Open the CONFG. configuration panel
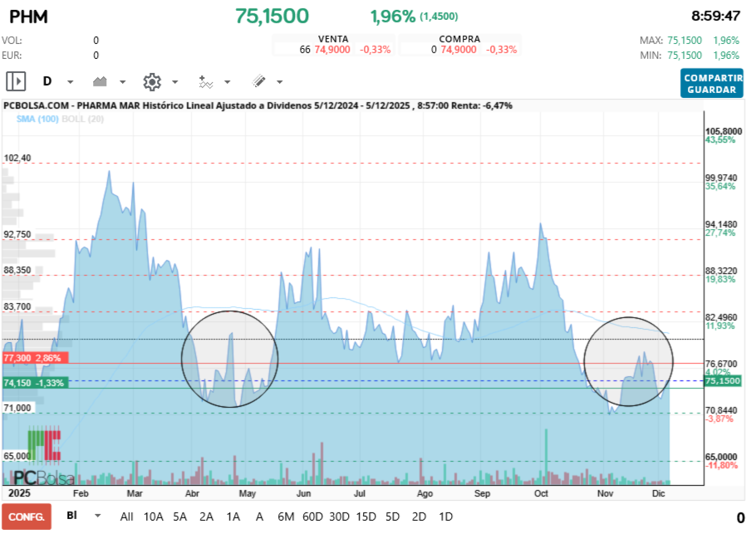 [x=26, y=517]
